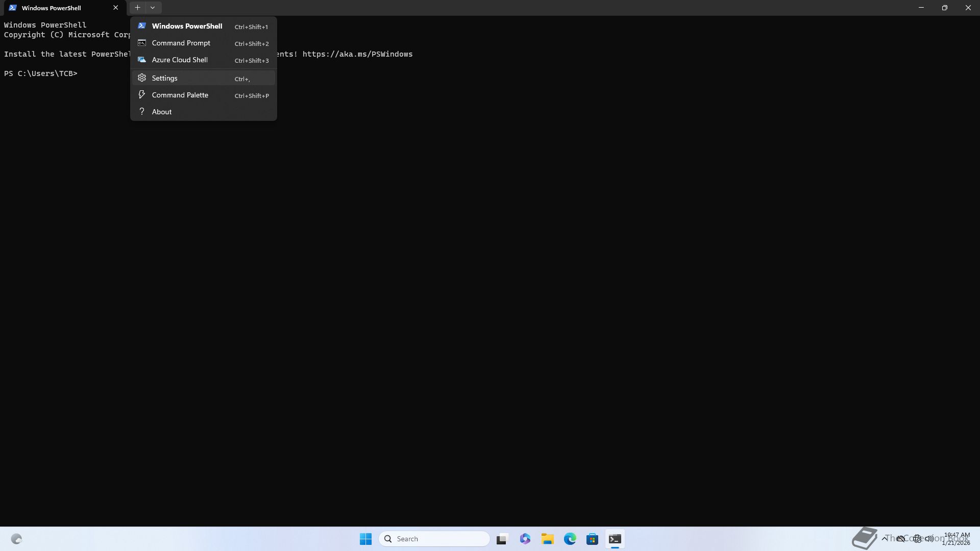The image size is (980, 551).
Task: Close the Windows PowerShell tab
Action: [115, 8]
